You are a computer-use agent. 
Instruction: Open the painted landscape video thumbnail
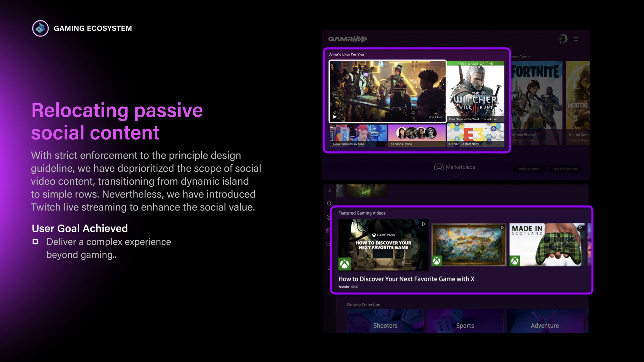[469, 245]
